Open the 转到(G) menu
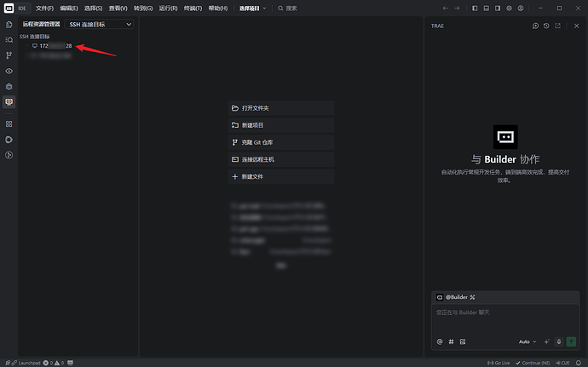Screen dimensions: 588x367 143,9
